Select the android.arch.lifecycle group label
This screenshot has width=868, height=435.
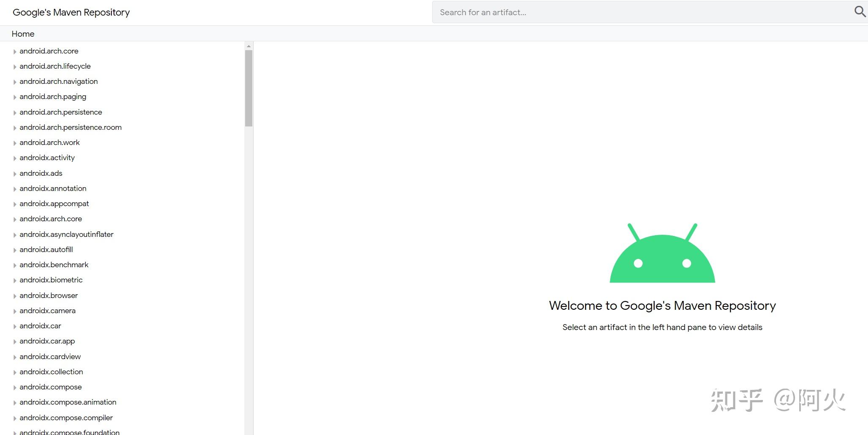point(55,66)
